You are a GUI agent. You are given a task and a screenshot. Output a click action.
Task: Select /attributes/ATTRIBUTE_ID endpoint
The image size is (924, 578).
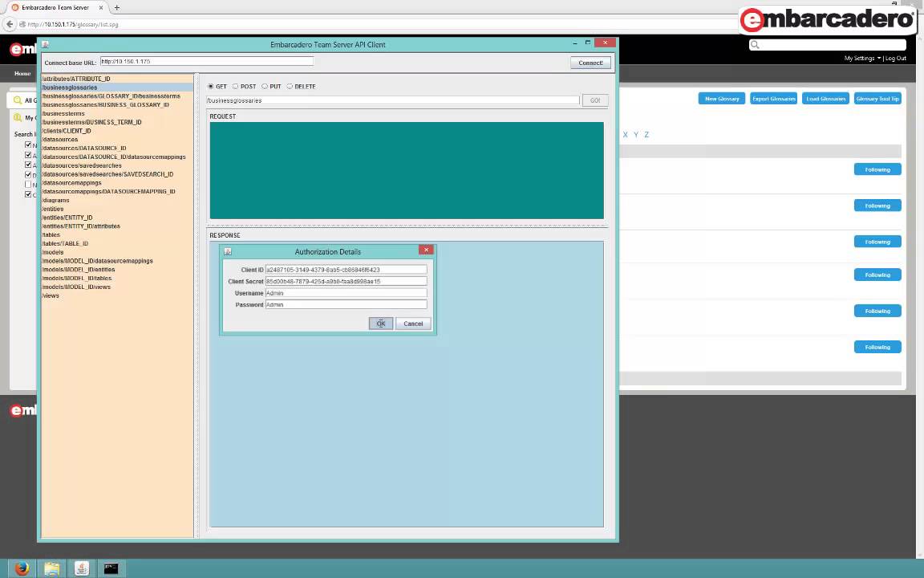tap(76, 79)
